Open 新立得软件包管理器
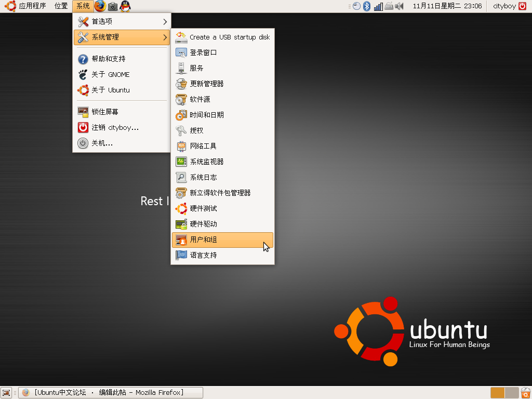The height and width of the screenshot is (399, 532). coord(222,193)
